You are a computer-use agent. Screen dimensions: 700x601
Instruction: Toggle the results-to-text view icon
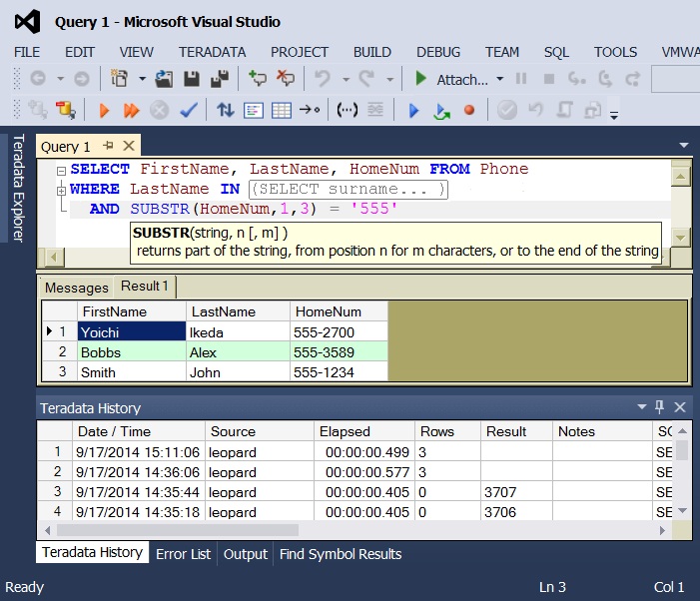pyautogui.click(x=253, y=110)
